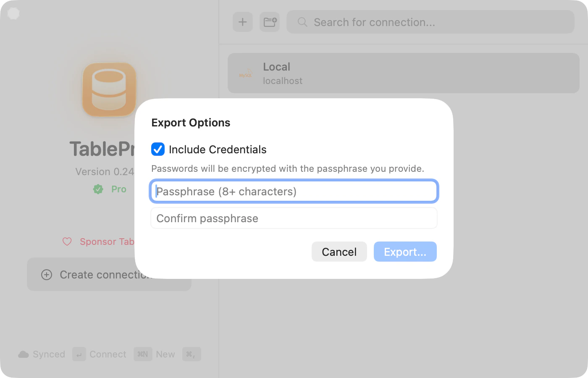Click the new group folder icon
The image size is (588, 378).
point(269,22)
